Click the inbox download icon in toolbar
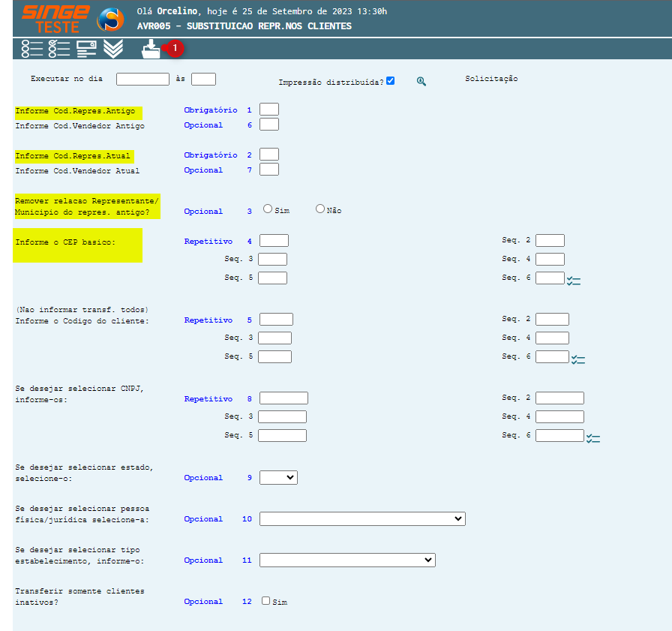The width and height of the screenshot is (672, 631). 151,50
